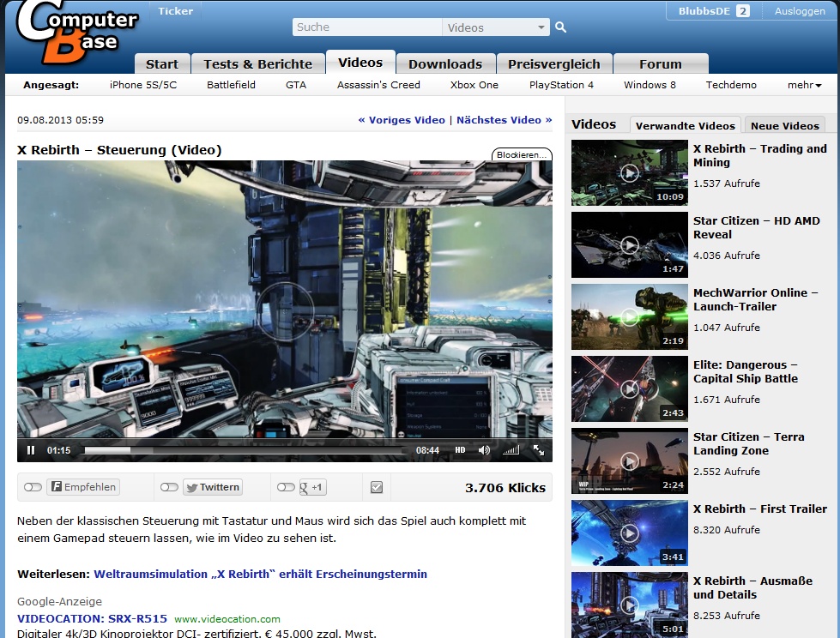Open X Rebirth – Ausmaße und Details title
This screenshot has width=840, height=638.
point(752,587)
